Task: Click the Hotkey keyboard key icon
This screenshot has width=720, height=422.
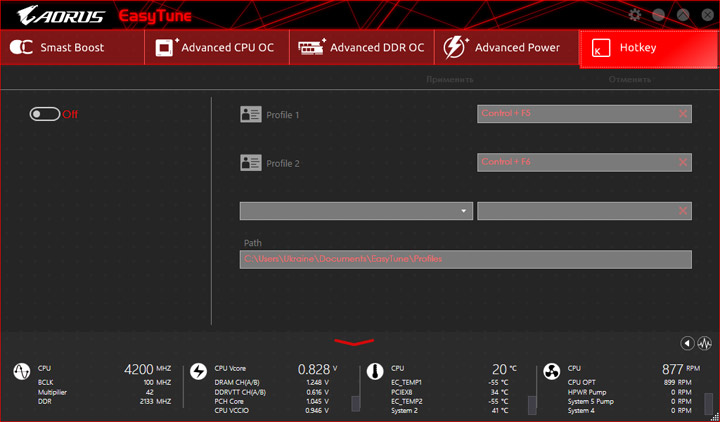Action: (x=601, y=48)
